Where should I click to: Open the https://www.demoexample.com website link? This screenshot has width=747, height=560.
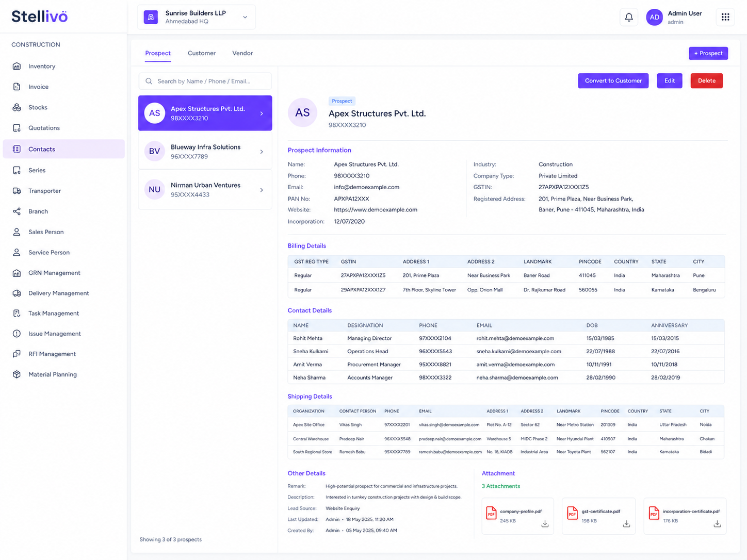[x=376, y=210]
